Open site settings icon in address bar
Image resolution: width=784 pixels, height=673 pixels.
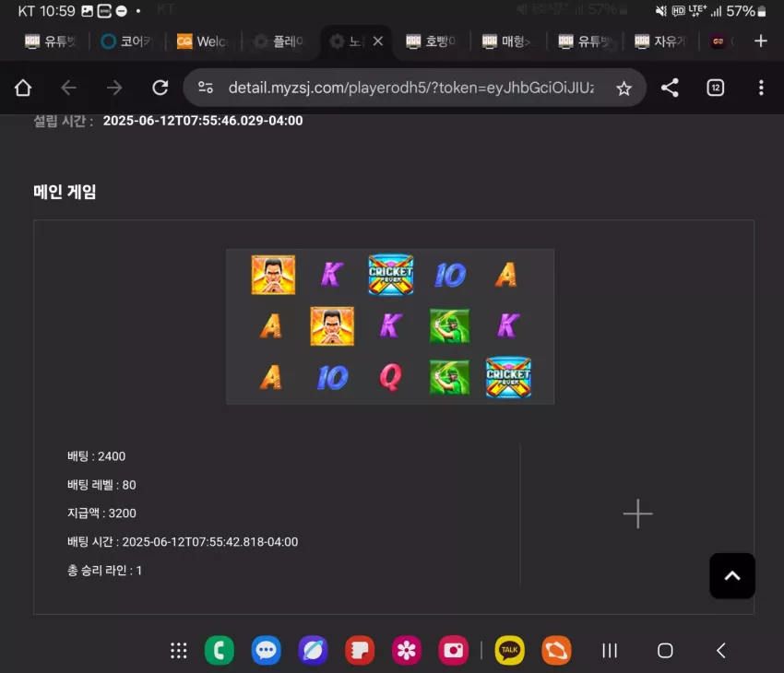tap(206, 88)
